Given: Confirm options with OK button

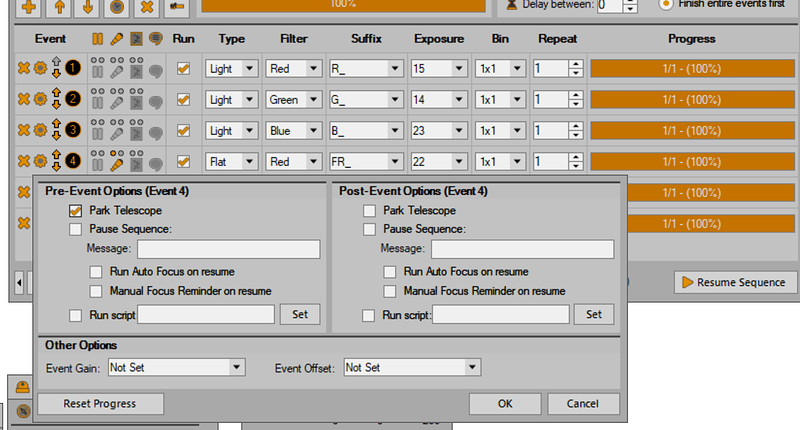Looking at the screenshot, I should click(505, 404).
